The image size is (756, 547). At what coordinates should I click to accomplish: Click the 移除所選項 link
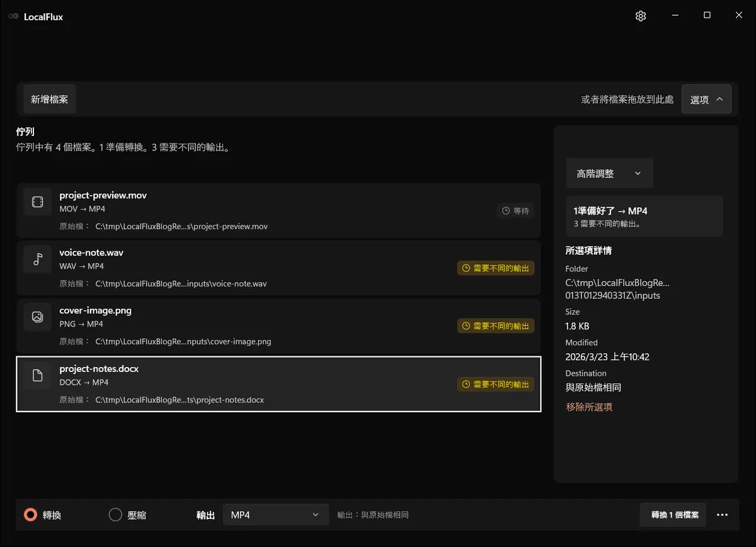point(589,407)
